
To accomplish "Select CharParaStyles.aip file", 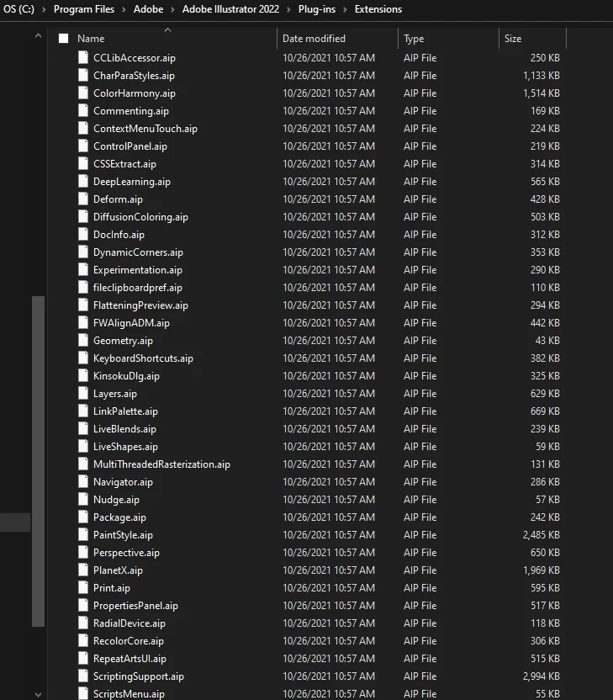I will [x=134, y=76].
